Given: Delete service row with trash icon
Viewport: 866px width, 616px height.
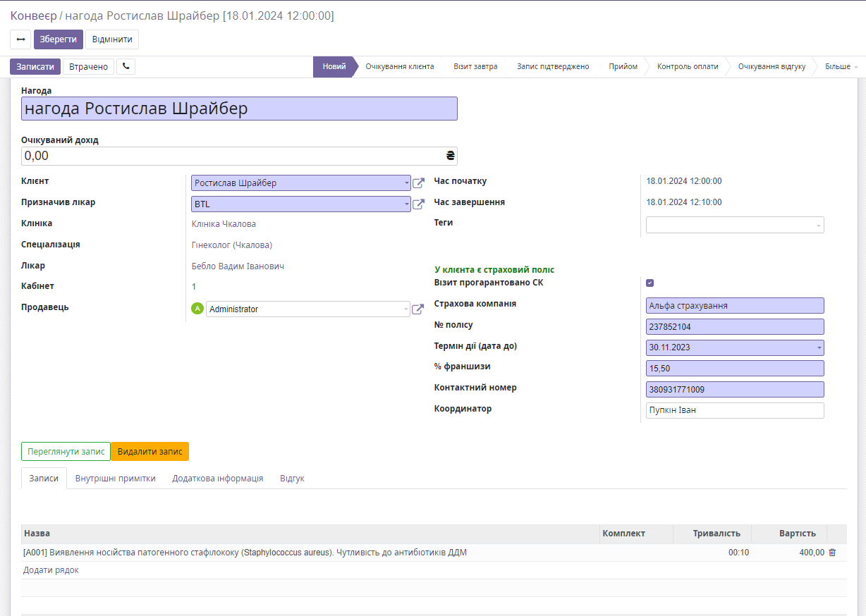Looking at the screenshot, I should click(832, 553).
